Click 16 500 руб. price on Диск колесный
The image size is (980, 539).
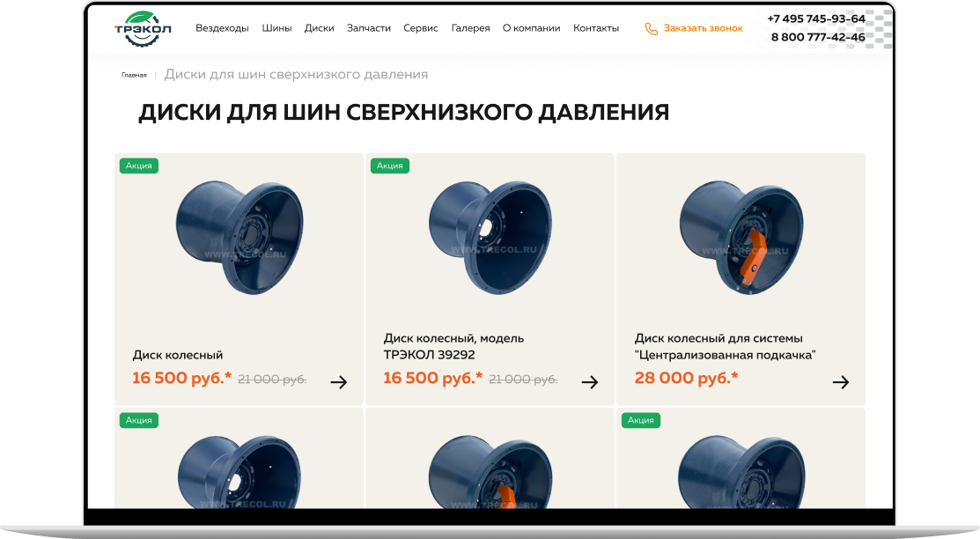[182, 378]
